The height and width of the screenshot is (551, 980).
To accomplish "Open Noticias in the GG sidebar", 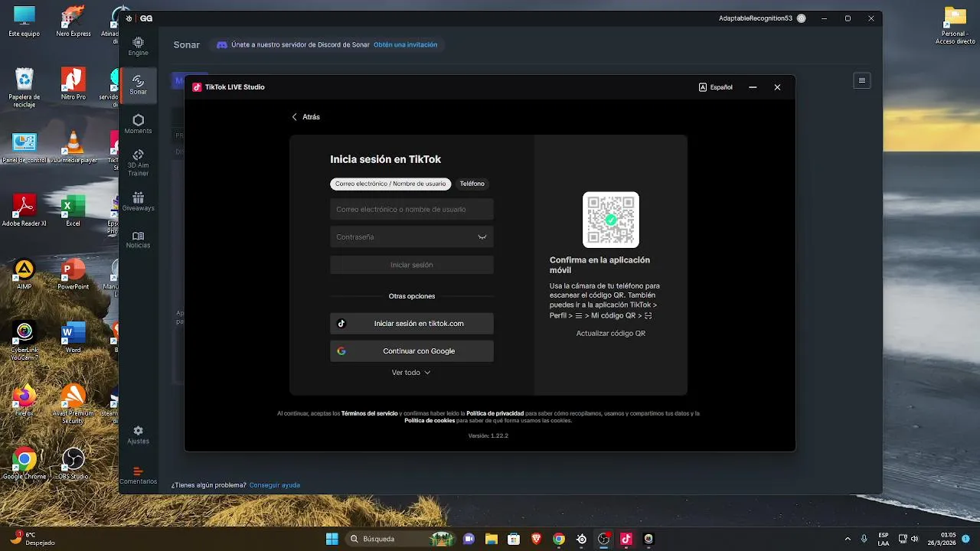I will pyautogui.click(x=138, y=240).
